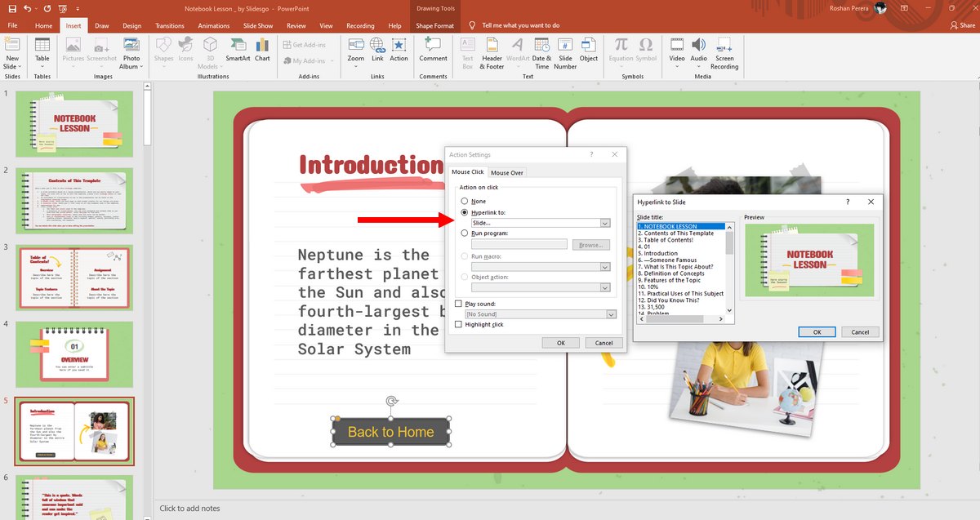Switch to the Mouse Over tab

tap(507, 172)
